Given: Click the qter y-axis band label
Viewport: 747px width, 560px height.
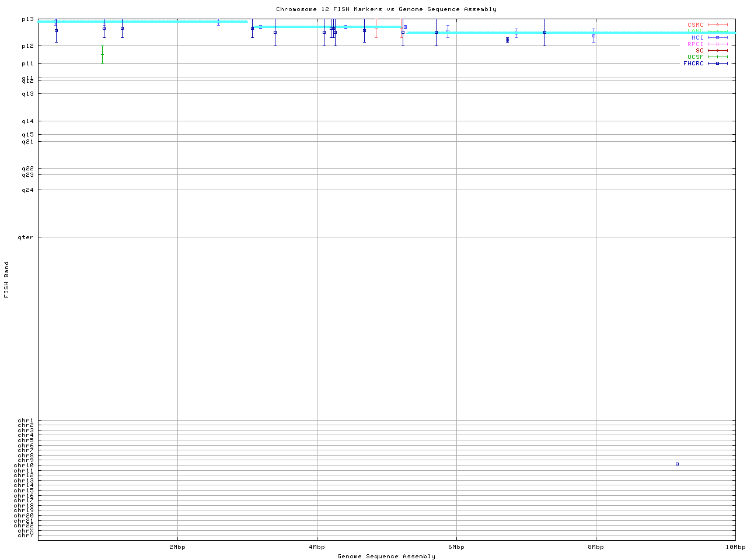Looking at the screenshot, I should coord(26,237).
